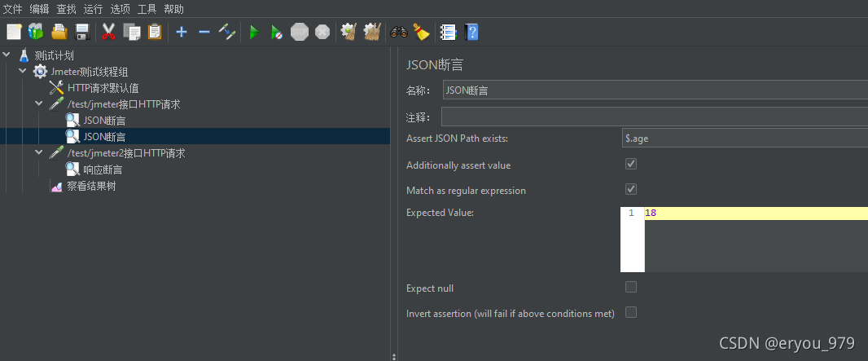The height and width of the screenshot is (361, 868).
Task: Open the 运行 menu
Action: tap(93, 9)
